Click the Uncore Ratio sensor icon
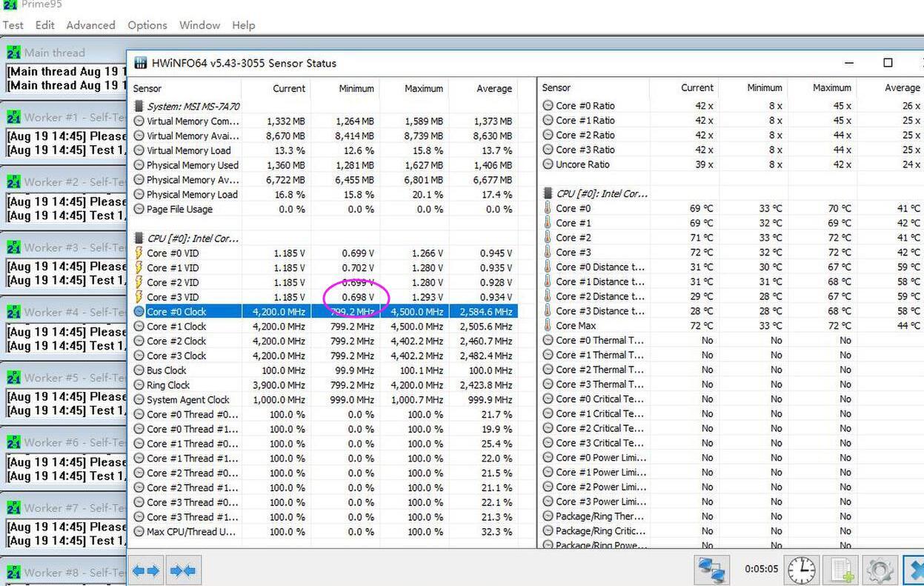 (548, 164)
